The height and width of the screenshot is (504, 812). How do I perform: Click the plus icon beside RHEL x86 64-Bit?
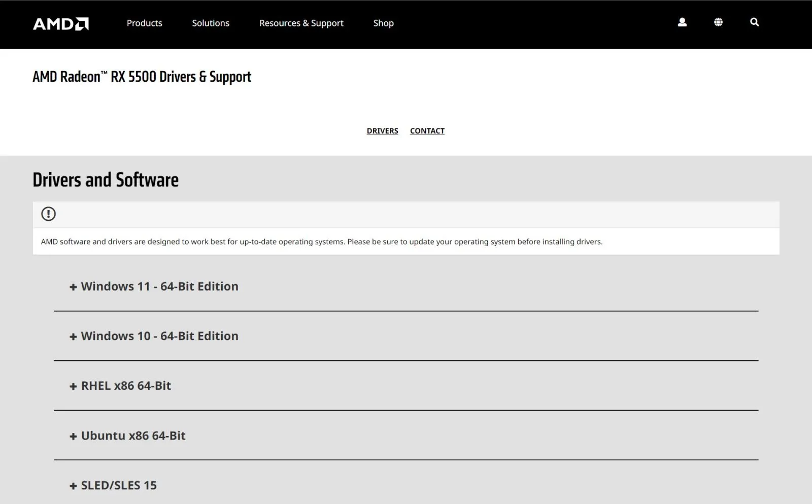73,387
